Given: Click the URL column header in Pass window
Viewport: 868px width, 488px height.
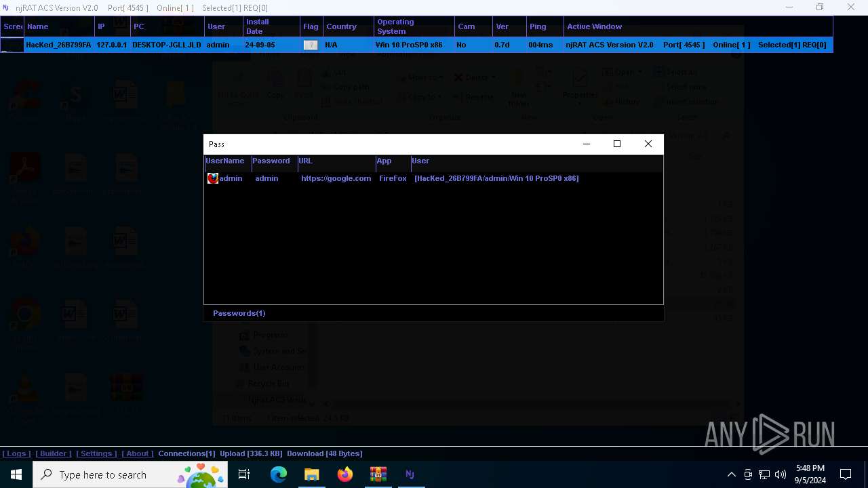Looking at the screenshot, I should click(x=336, y=161).
